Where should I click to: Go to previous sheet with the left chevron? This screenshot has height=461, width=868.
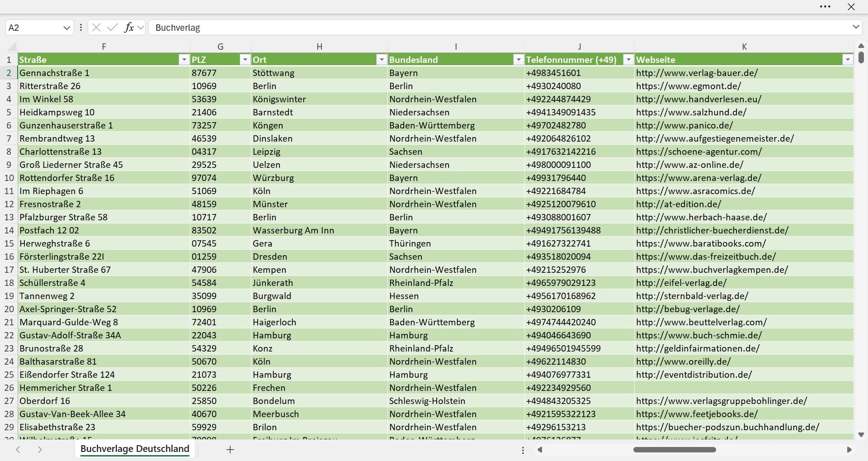pos(18,450)
